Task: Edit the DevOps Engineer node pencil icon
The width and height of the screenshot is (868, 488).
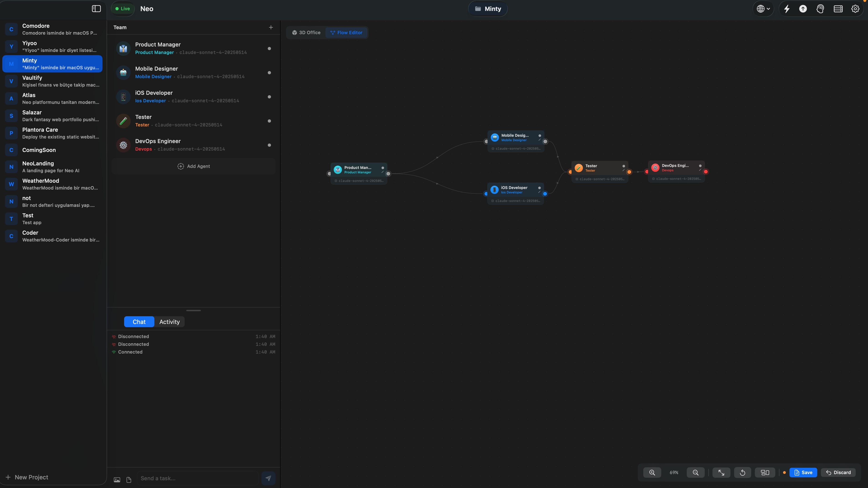Action: click(700, 170)
